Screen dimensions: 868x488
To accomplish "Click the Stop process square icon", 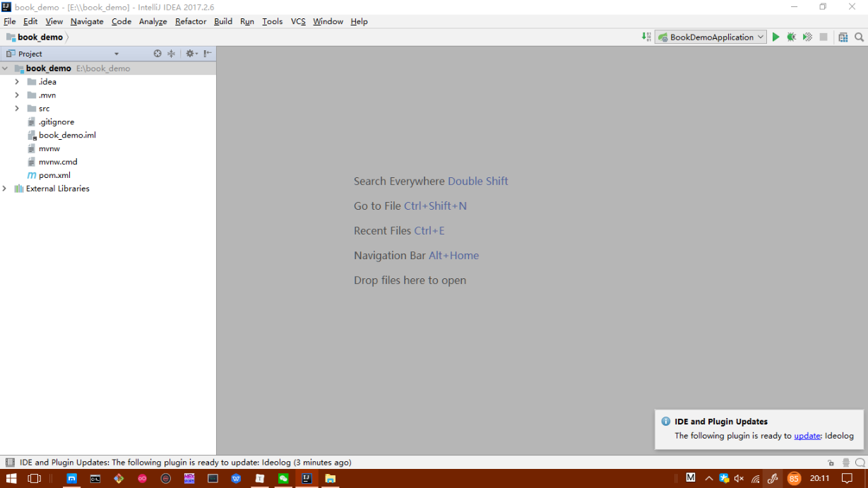I will click(x=824, y=37).
